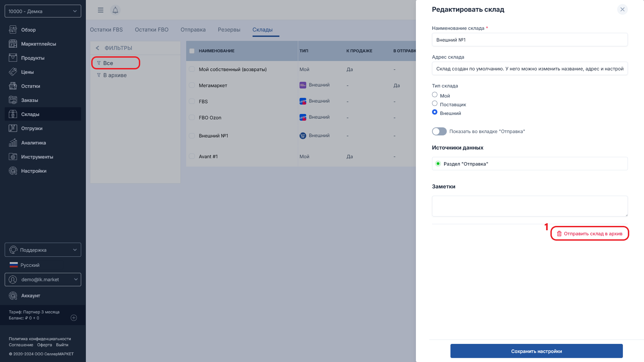Open the Цены price tag icon

(13, 72)
